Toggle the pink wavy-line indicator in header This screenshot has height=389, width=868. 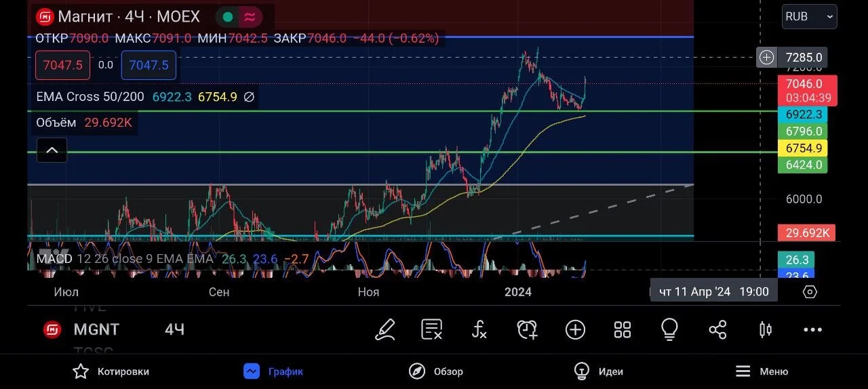249,17
